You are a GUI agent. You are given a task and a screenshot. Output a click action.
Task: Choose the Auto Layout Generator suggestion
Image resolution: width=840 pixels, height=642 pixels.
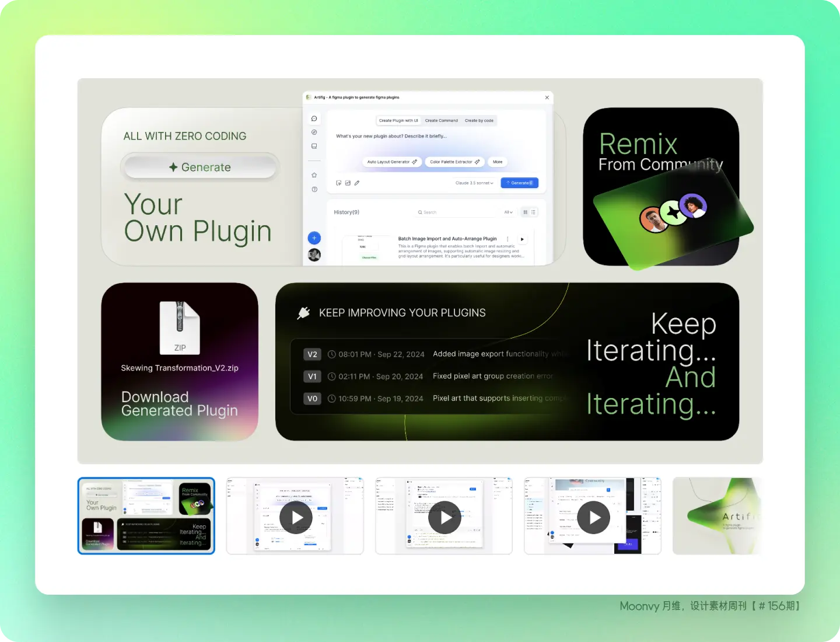click(x=392, y=162)
